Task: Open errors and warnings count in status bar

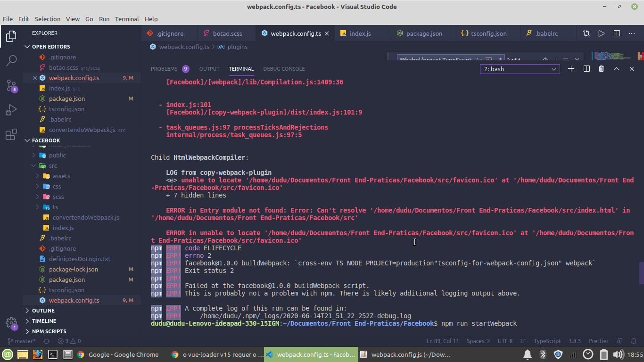Action: [69, 341]
